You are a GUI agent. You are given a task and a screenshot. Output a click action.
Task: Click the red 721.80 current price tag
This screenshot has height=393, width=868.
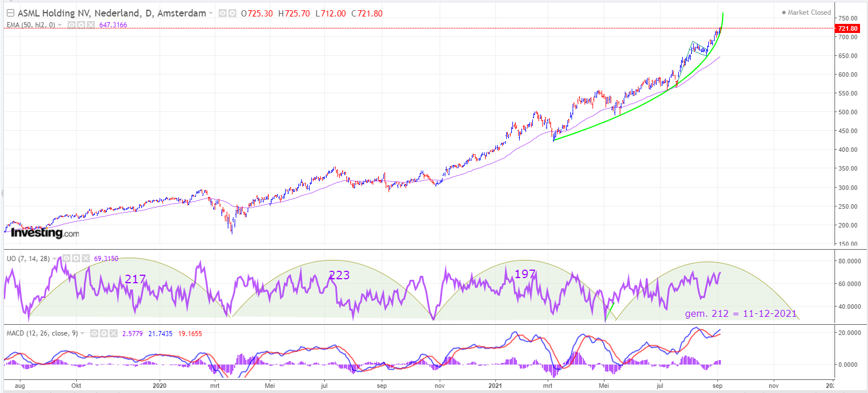(847, 28)
